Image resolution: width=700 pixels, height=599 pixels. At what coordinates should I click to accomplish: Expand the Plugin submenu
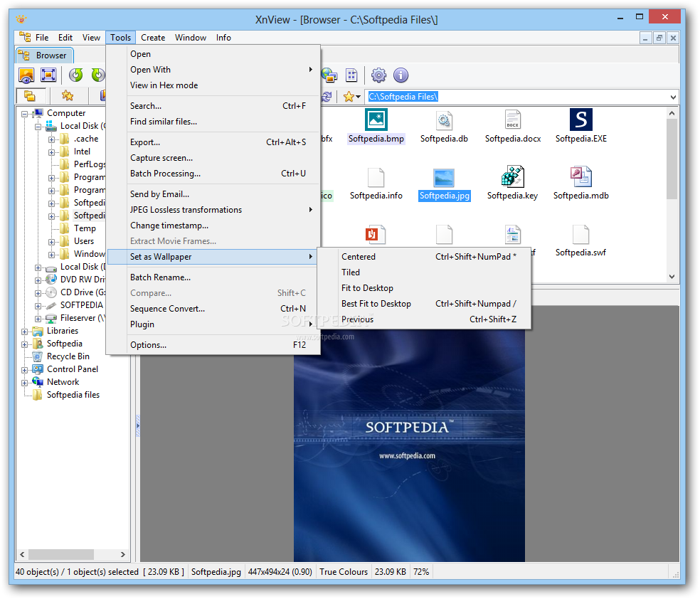213,324
